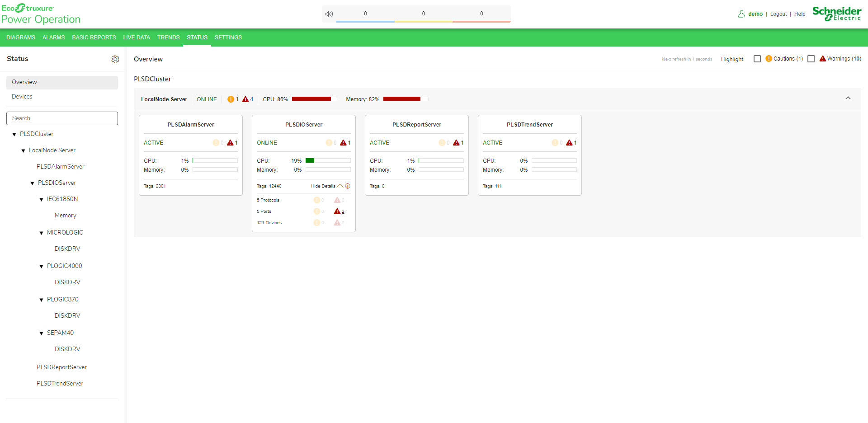
Task: Click the alarm sound speaker icon
Action: 329,14
